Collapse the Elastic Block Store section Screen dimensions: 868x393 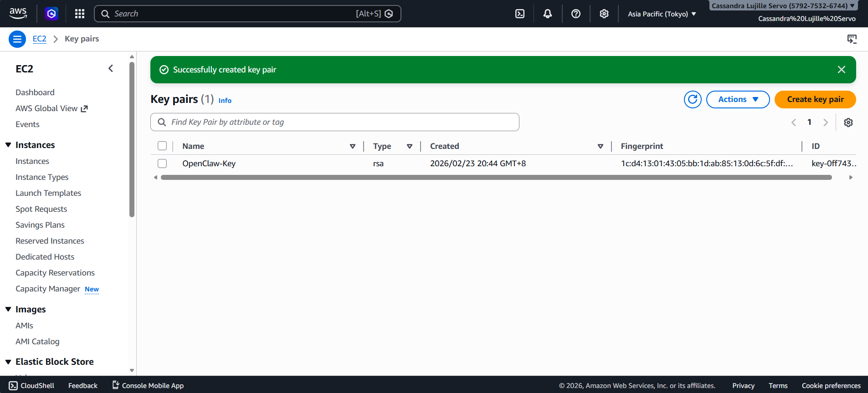tap(8, 362)
